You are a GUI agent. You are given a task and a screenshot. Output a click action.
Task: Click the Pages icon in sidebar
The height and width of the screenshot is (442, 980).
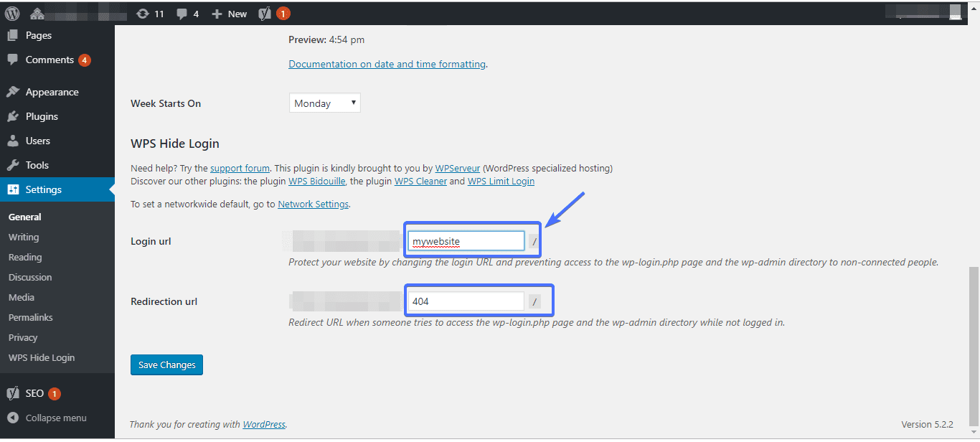click(13, 35)
